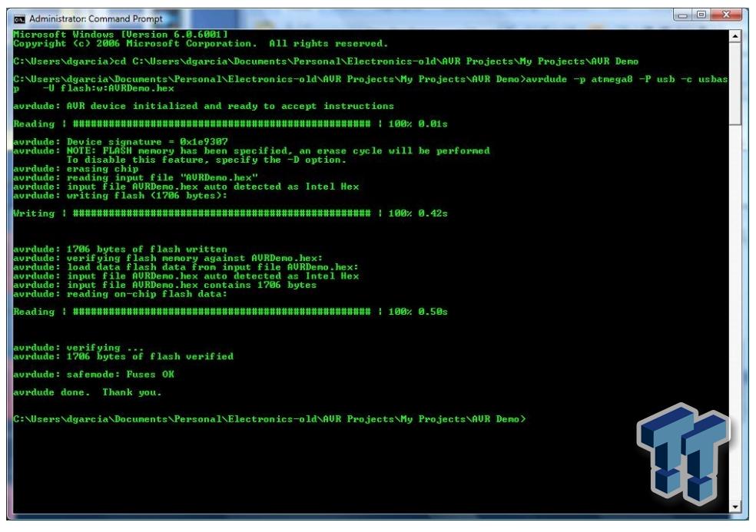
Task: Click the TT logo watermark
Action: pos(683,453)
